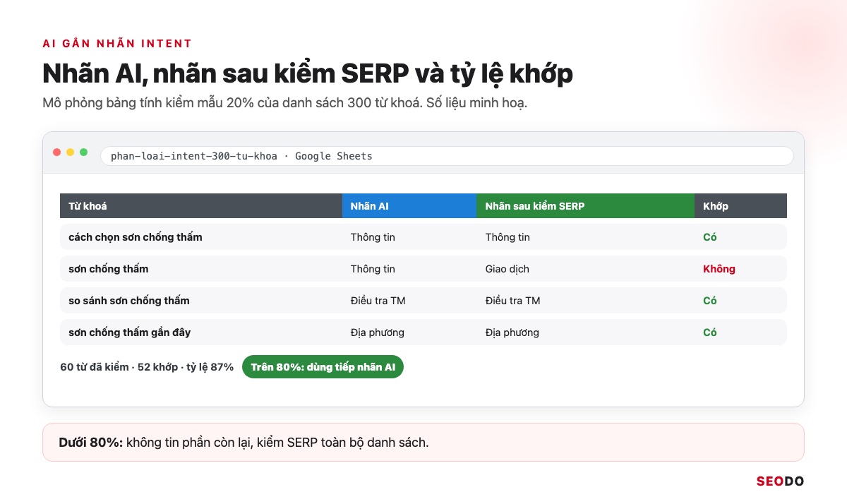
Task: Click SERP label 'Thông tin' in 'cách chọn' row
Action: [x=507, y=237]
